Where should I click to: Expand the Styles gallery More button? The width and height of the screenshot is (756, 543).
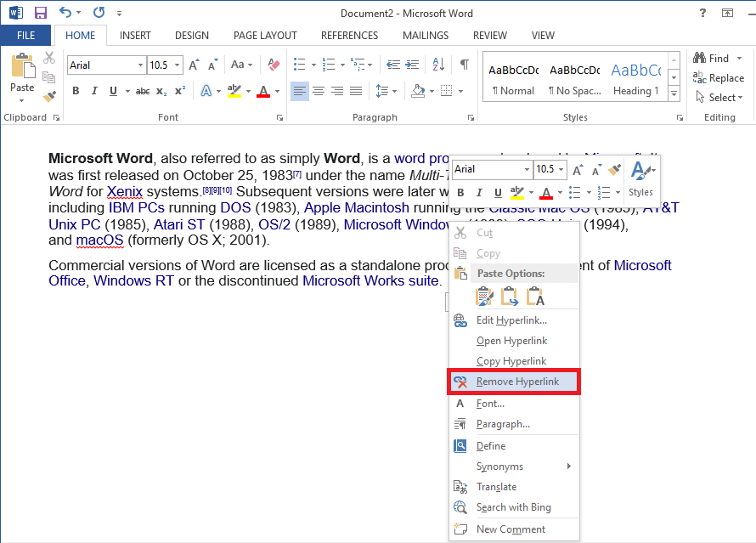pyautogui.click(x=674, y=93)
